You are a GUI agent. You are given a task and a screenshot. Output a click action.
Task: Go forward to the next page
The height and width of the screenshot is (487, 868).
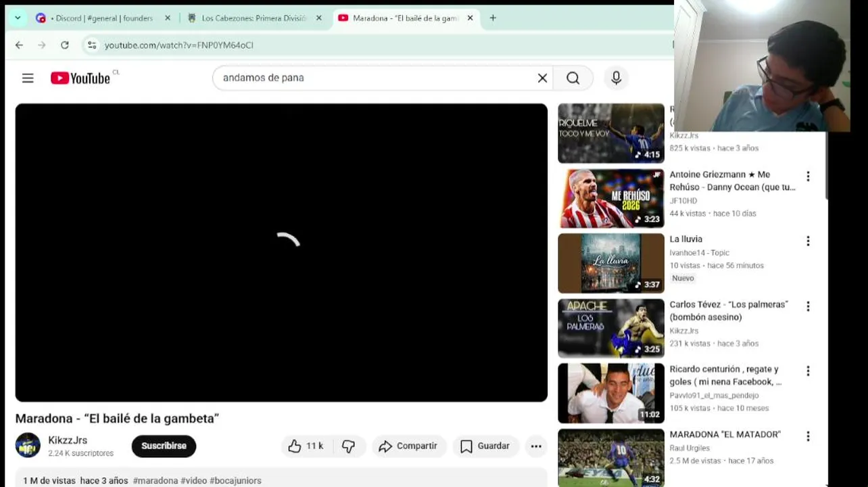click(x=42, y=45)
